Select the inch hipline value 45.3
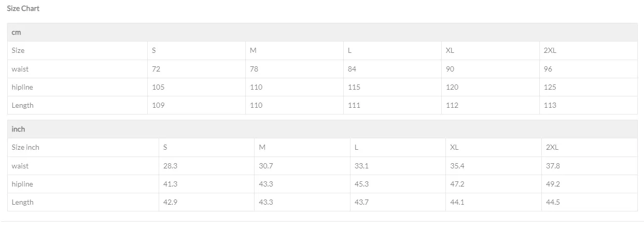Screen dimensions: 644x228 pyautogui.click(x=361, y=184)
